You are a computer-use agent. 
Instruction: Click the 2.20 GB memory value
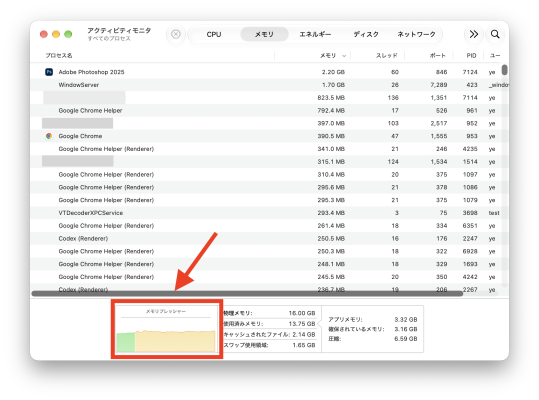click(333, 72)
